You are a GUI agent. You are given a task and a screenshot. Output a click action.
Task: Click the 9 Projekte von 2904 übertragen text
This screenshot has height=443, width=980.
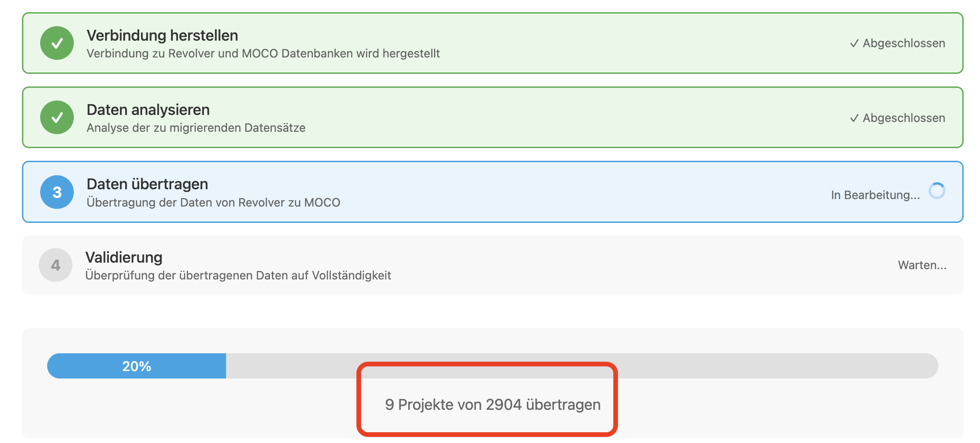[x=492, y=405]
